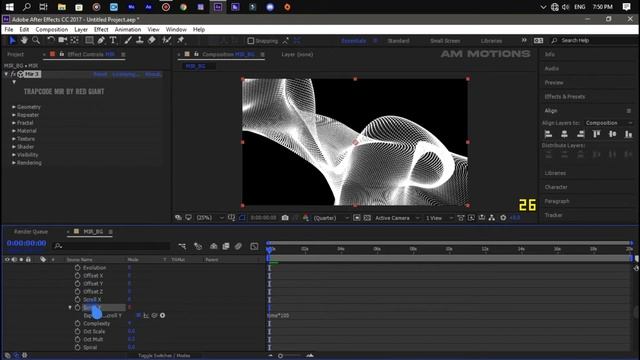The image size is (640, 360).
Task: Select the Rotation tool
Action: (x=50, y=40)
